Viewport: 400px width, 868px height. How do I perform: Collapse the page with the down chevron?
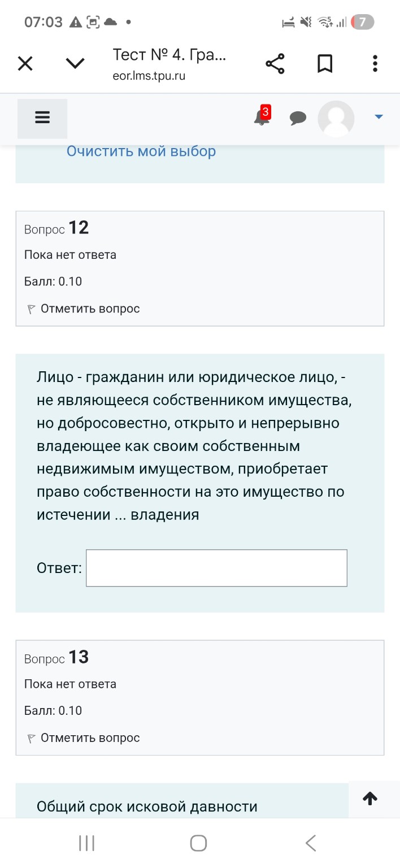click(x=74, y=63)
